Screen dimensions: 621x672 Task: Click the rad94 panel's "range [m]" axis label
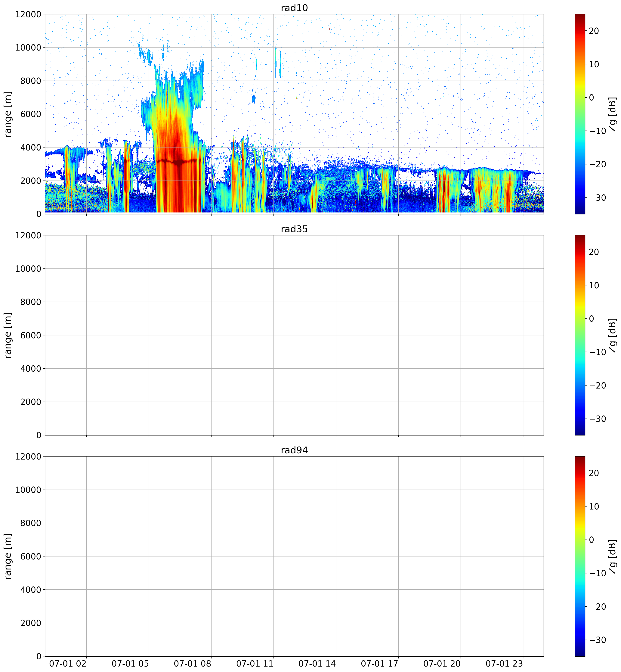(8, 556)
